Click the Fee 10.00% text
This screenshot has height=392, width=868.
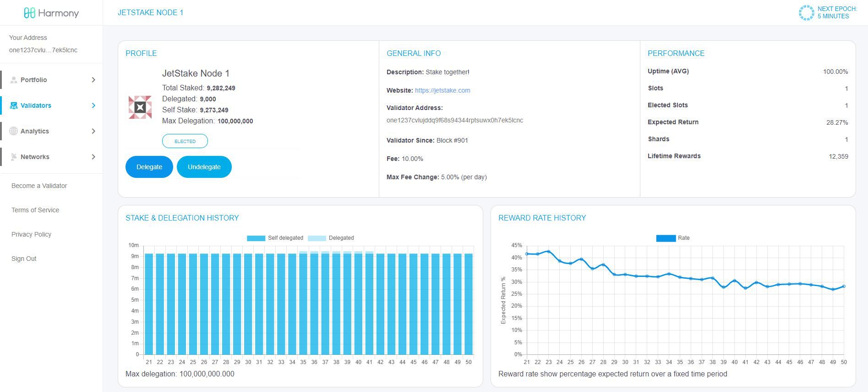405,159
